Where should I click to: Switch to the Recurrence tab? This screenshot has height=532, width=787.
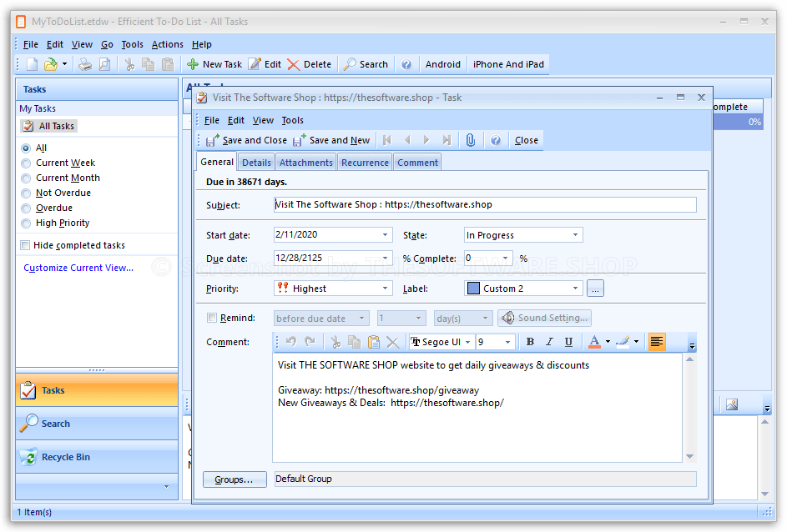(x=365, y=162)
